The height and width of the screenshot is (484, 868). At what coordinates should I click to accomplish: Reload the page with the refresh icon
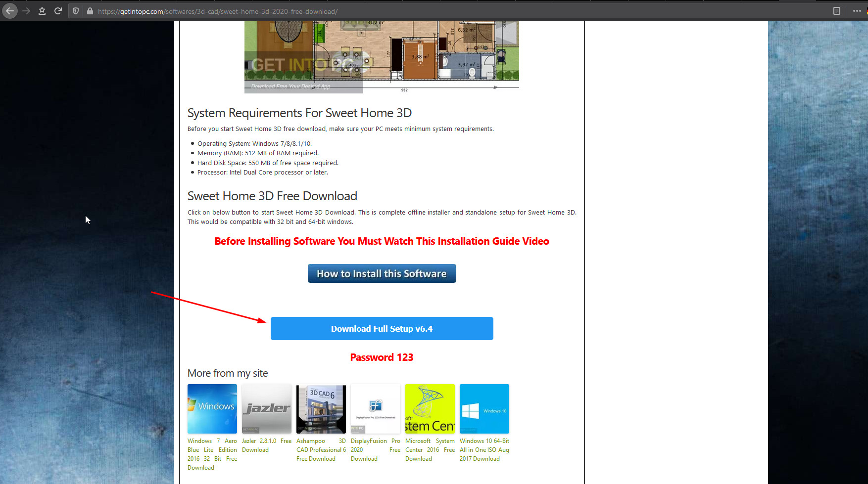click(58, 11)
